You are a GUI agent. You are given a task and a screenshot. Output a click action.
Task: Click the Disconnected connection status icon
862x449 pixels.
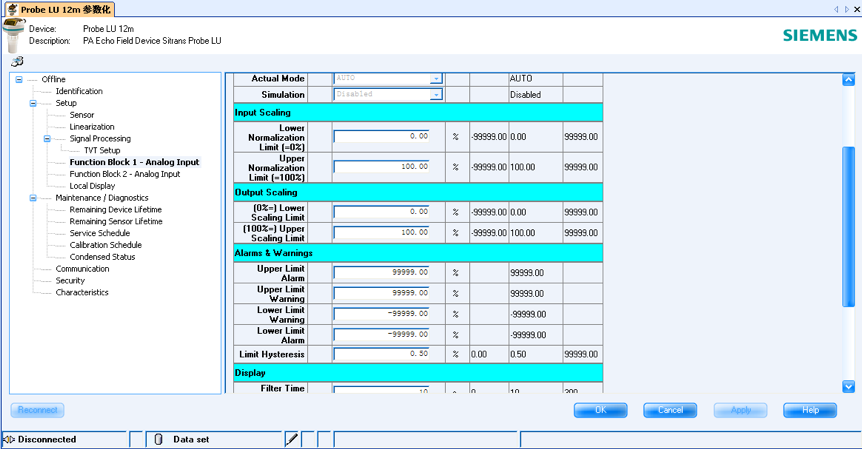9,439
